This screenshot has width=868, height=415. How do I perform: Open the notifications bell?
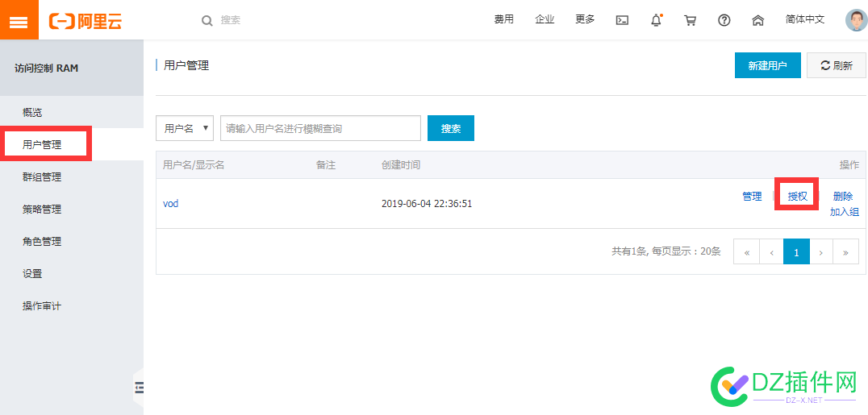(x=656, y=20)
